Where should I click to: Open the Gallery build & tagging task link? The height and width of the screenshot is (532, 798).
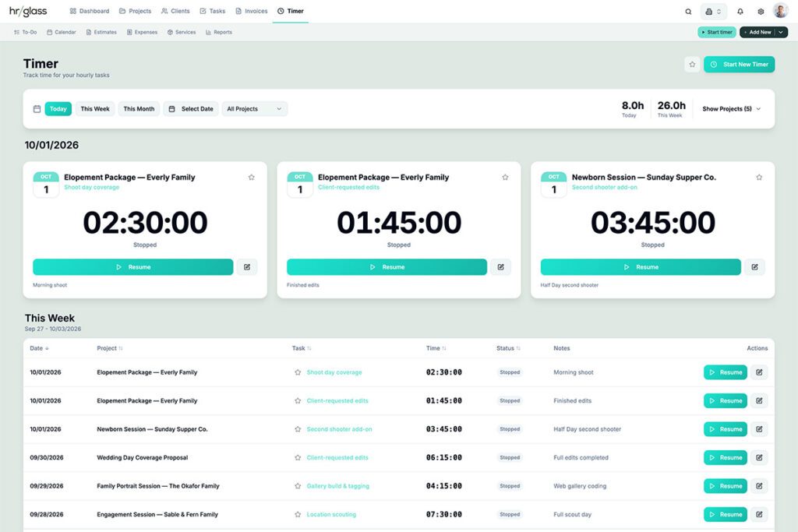coord(338,486)
